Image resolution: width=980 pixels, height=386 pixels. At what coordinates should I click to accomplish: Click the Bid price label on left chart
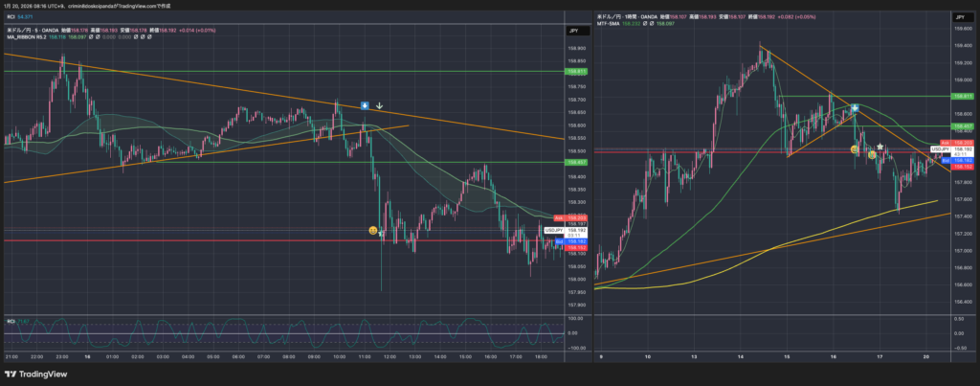point(558,241)
